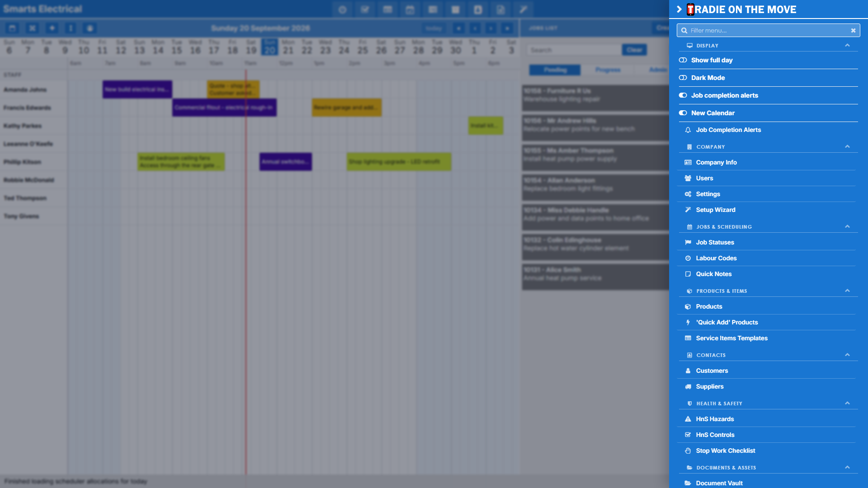Collapse the Contacts section chevron
This screenshot has height=488, width=868.
coord(847,355)
